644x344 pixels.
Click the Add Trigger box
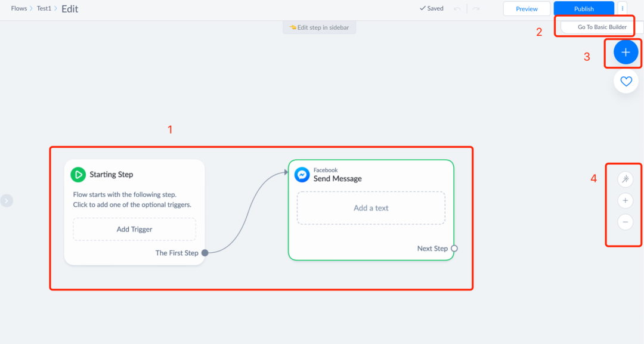[134, 229]
